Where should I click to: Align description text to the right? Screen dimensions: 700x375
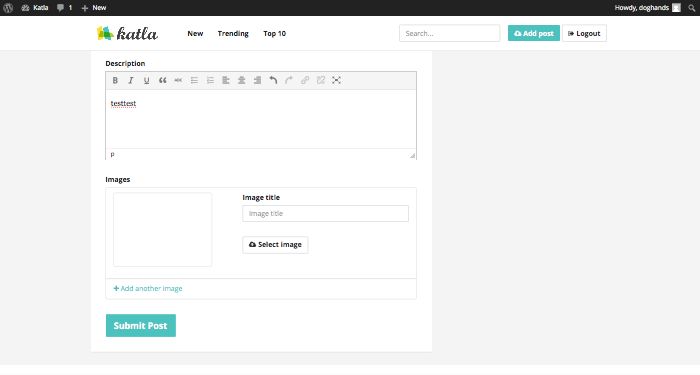[258, 80]
